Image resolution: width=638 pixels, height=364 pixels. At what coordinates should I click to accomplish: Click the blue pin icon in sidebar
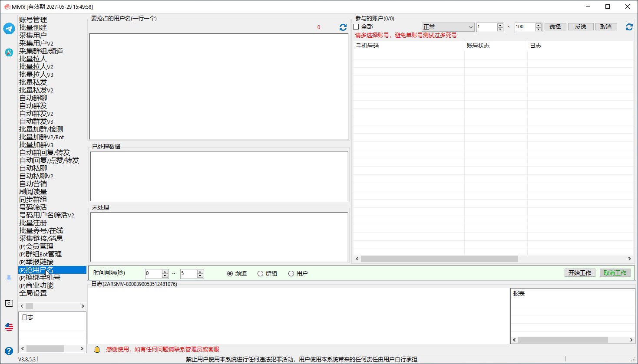[9, 279]
